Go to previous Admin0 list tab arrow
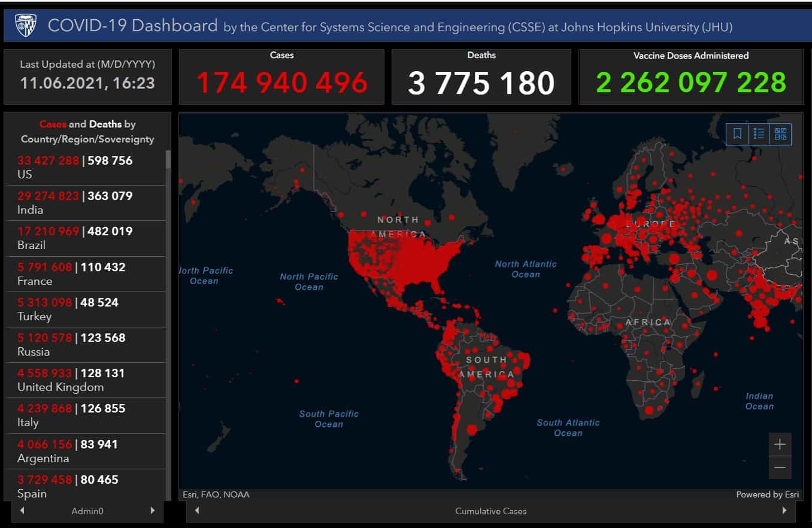812x528 pixels. coord(22,511)
